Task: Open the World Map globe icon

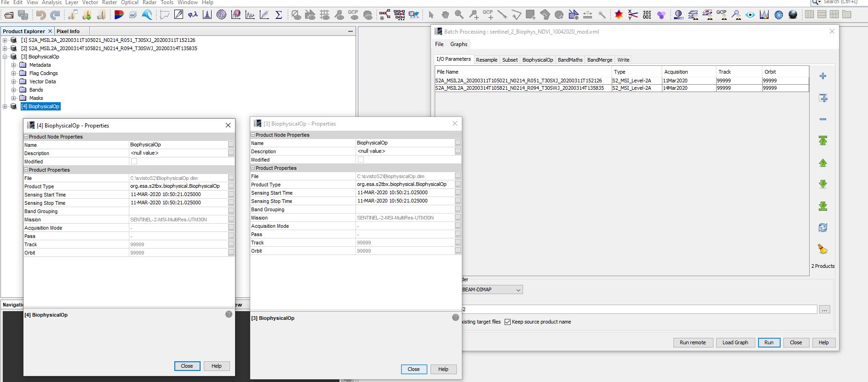Action: 778,15
